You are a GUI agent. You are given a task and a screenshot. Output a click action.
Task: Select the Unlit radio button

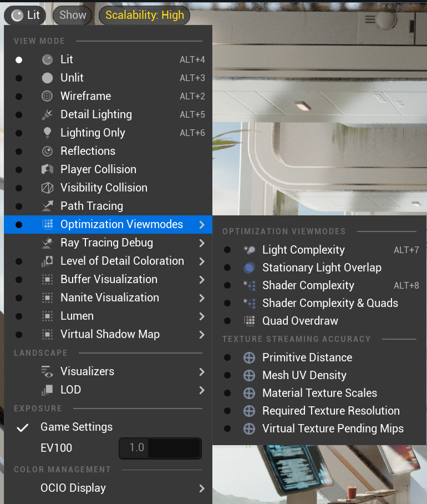pyautogui.click(x=19, y=78)
